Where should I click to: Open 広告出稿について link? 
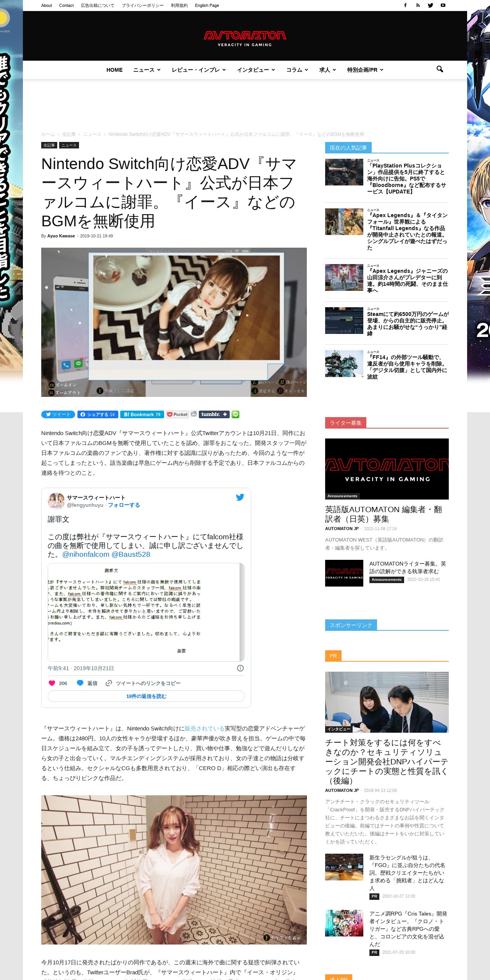point(97,5)
